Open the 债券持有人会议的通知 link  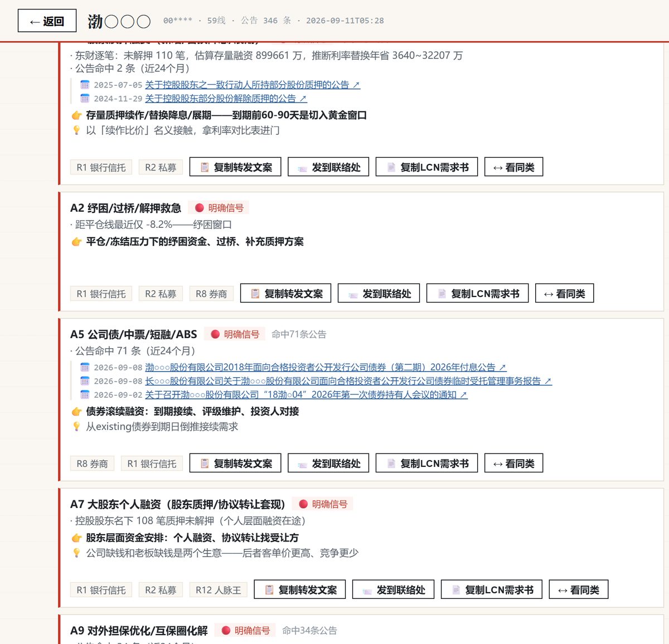pos(306,394)
